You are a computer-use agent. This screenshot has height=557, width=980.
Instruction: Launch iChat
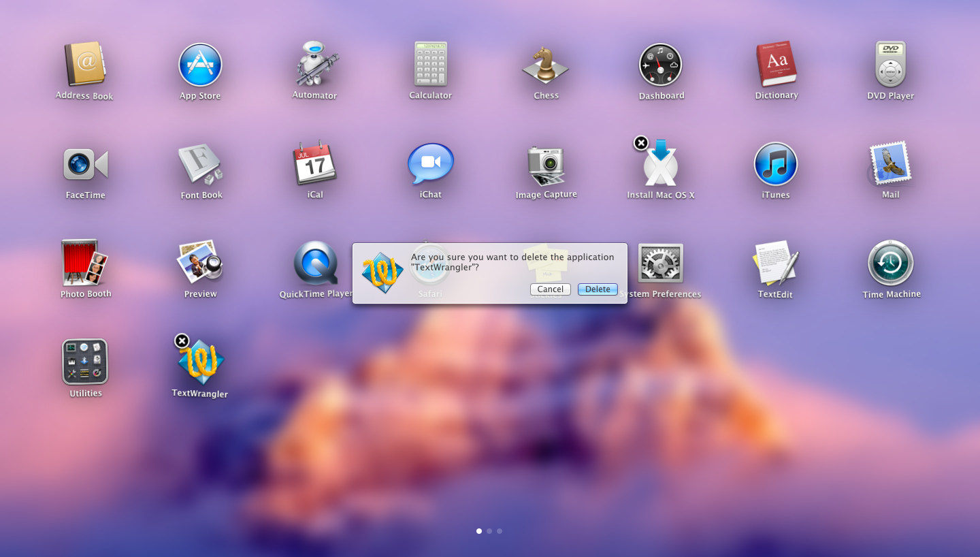430,163
